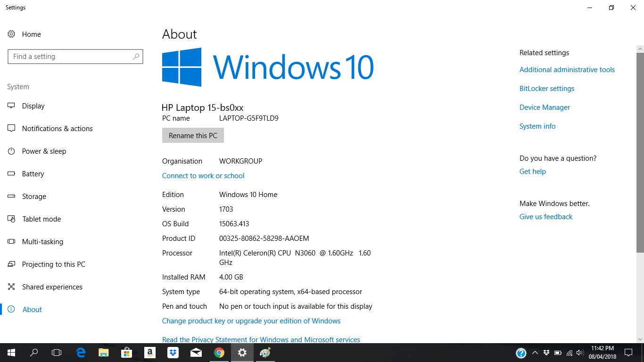Image resolution: width=644 pixels, height=362 pixels.
Task: Open Google Chrome from the taskbar
Action: [x=219, y=352]
